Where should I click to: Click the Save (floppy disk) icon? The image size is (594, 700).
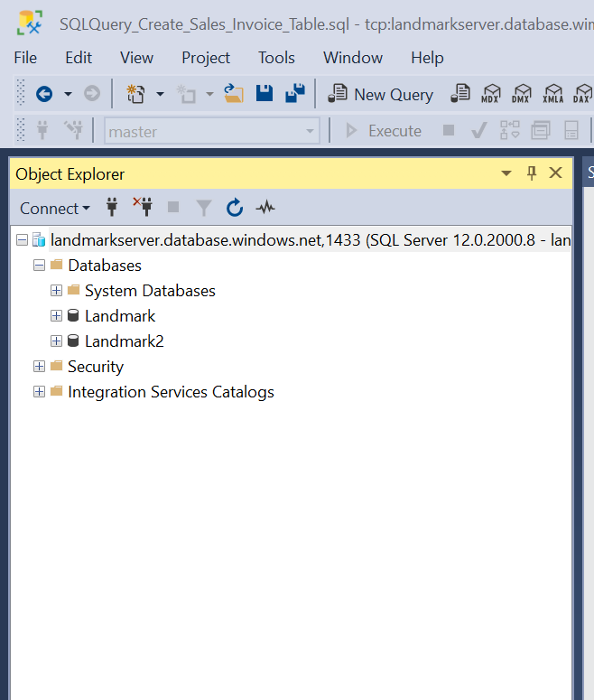[265, 94]
